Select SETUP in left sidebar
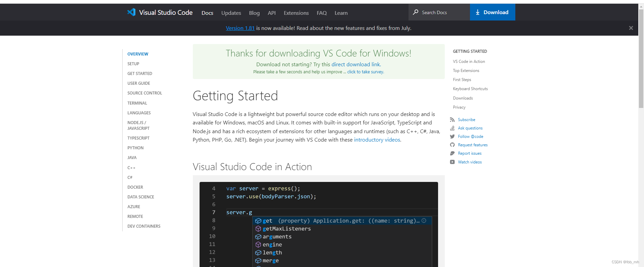The image size is (644, 267). [x=133, y=64]
